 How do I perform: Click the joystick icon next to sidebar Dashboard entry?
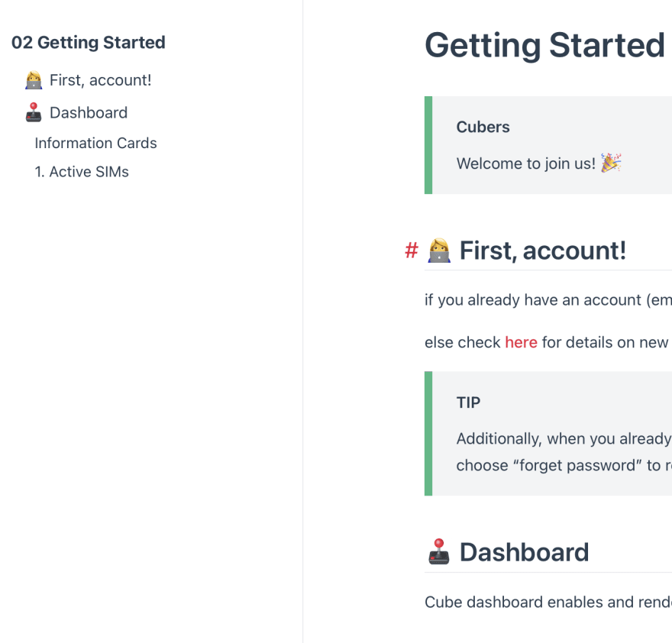(x=33, y=112)
